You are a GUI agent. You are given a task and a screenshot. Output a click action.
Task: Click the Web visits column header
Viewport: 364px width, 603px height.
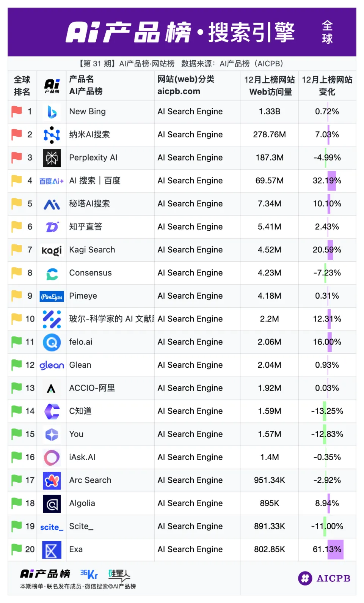click(x=270, y=85)
